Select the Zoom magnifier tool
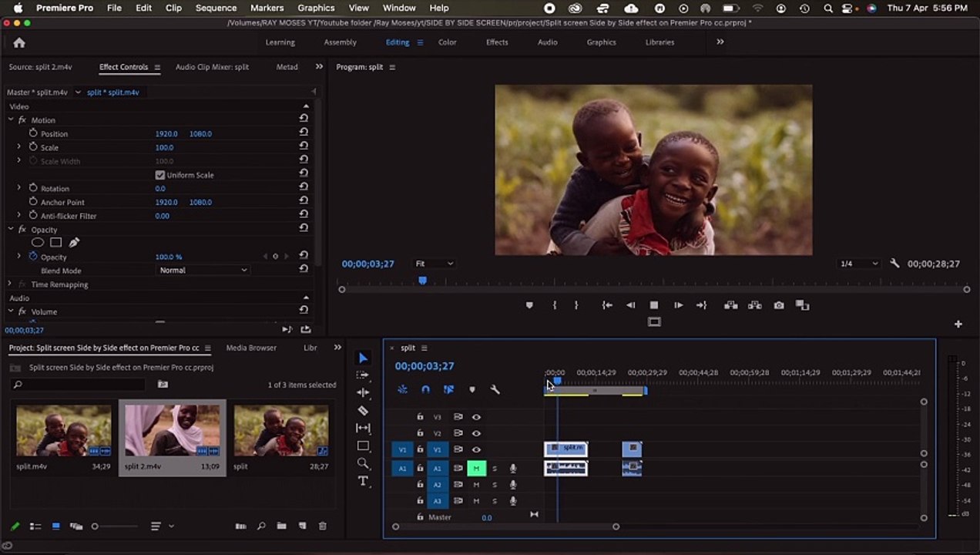 click(x=363, y=463)
